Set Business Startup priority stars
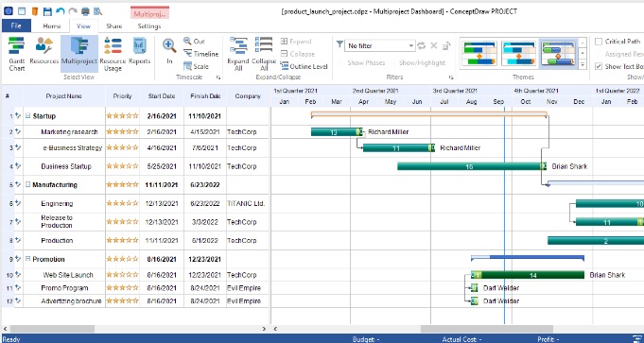 pyautogui.click(x=122, y=166)
